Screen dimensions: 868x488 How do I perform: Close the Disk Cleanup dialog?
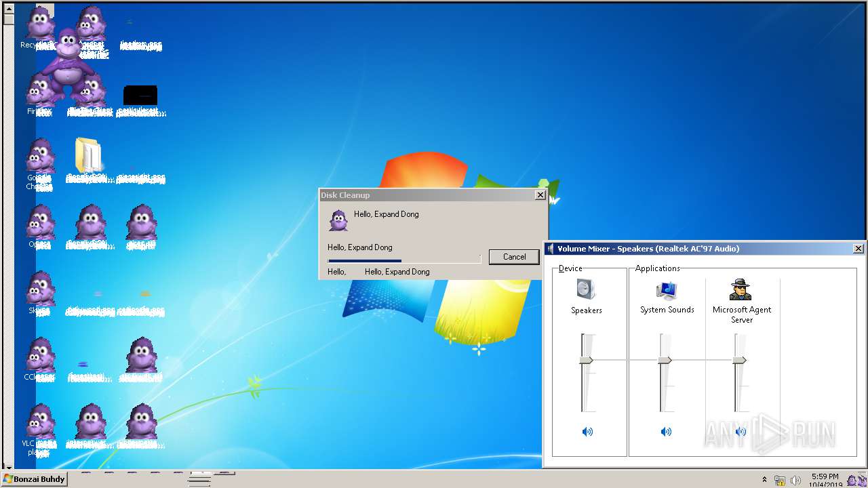click(x=540, y=195)
